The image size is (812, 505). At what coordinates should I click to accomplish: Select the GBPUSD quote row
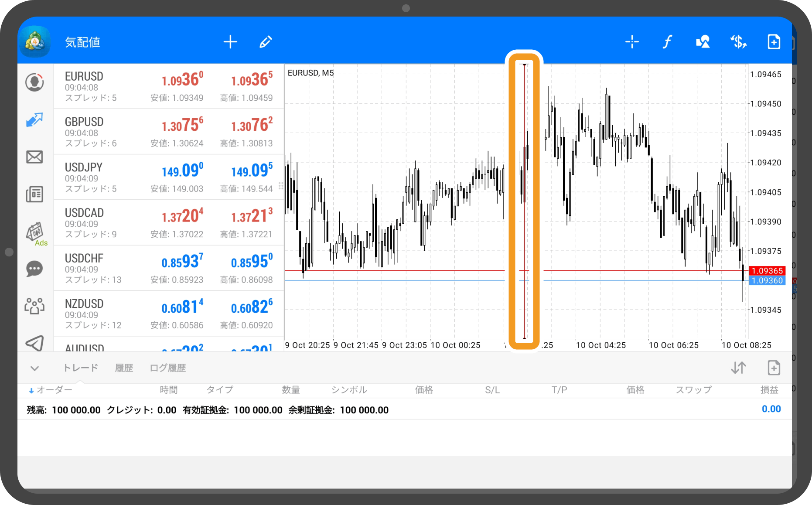[x=169, y=132]
